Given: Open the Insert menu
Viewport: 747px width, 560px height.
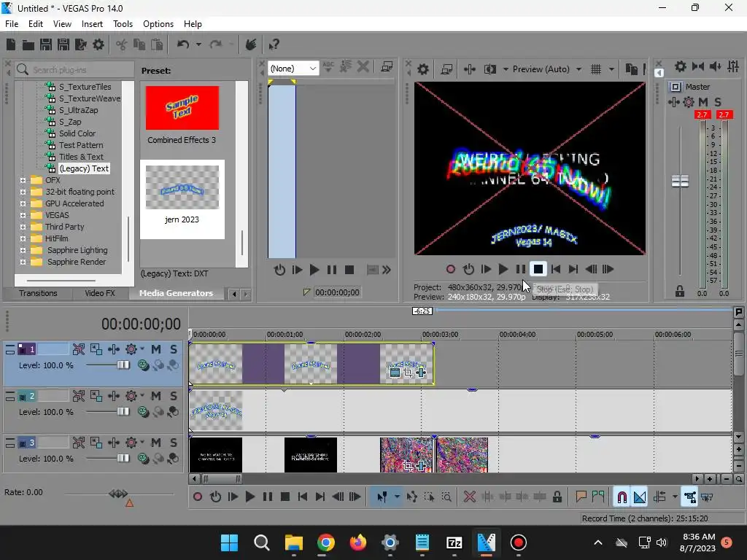Looking at the screenshot, I should pos(92,24).
